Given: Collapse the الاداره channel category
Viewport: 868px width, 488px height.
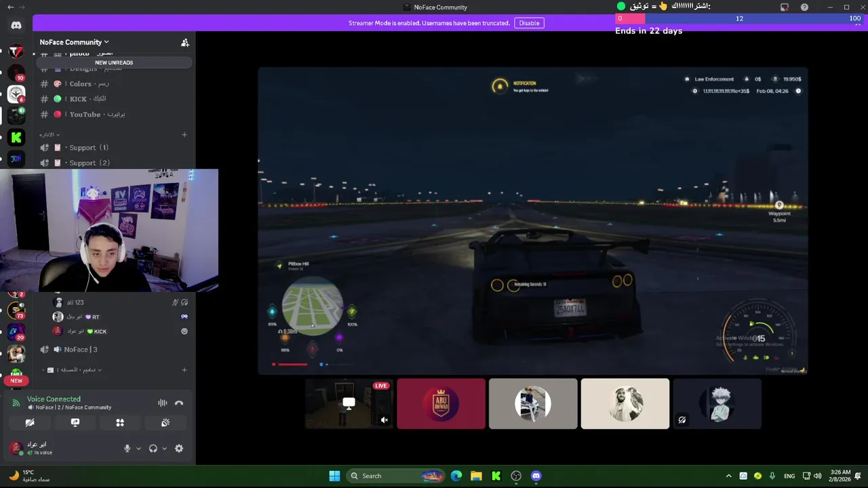Looking at the screenshot, I should click(50, 134).
